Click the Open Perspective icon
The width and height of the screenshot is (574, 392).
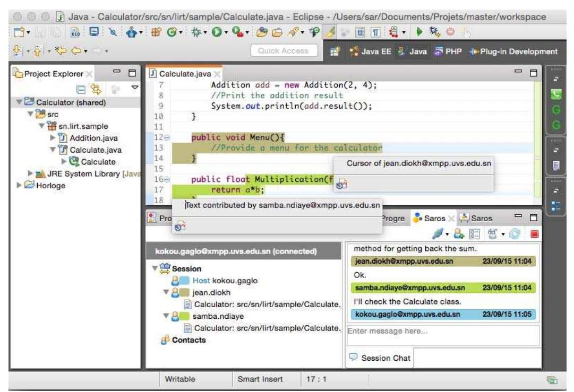(335, 51)
